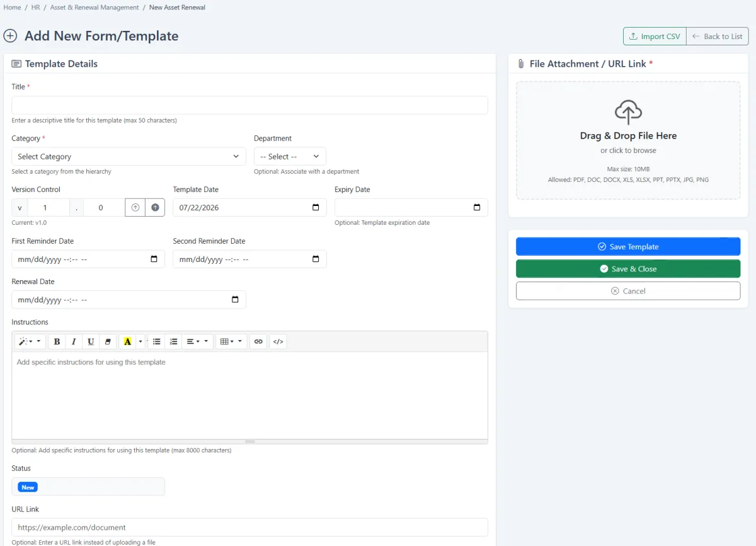Viewport: 756px width, 546px height.
Task: Switch to code view in editor
Action: 278,341
